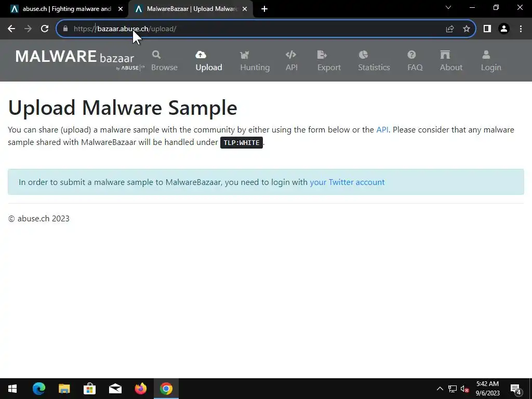Open Microsoft Store from taskbar
532x399 pixels.
click(x=89, y=389)
